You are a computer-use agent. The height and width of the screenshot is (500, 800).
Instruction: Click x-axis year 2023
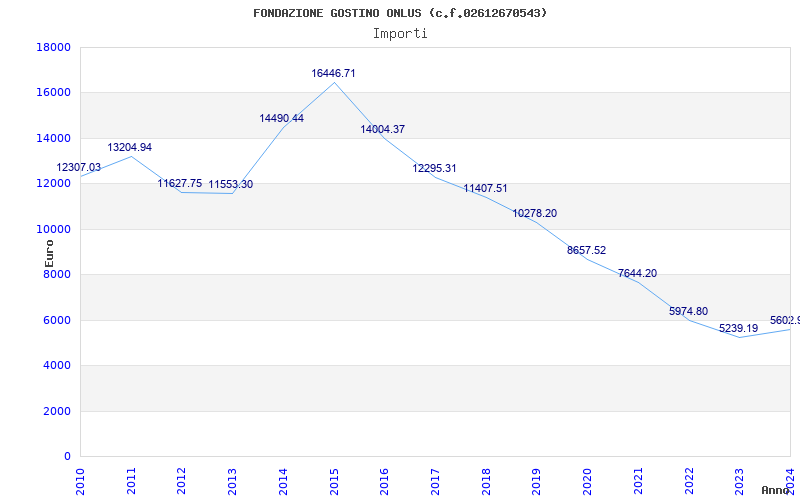pos(740,481)
